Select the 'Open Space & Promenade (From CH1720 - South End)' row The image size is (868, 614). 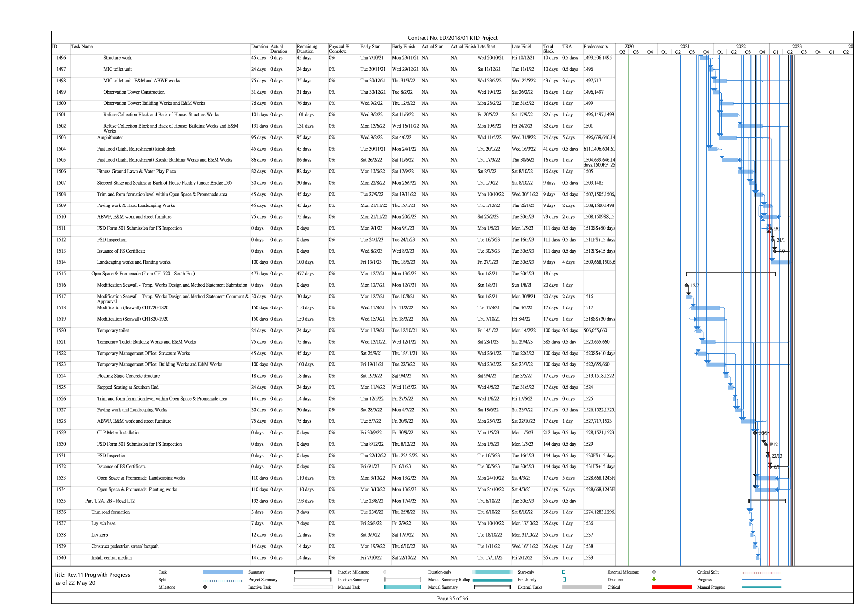(x=143, y=274)
